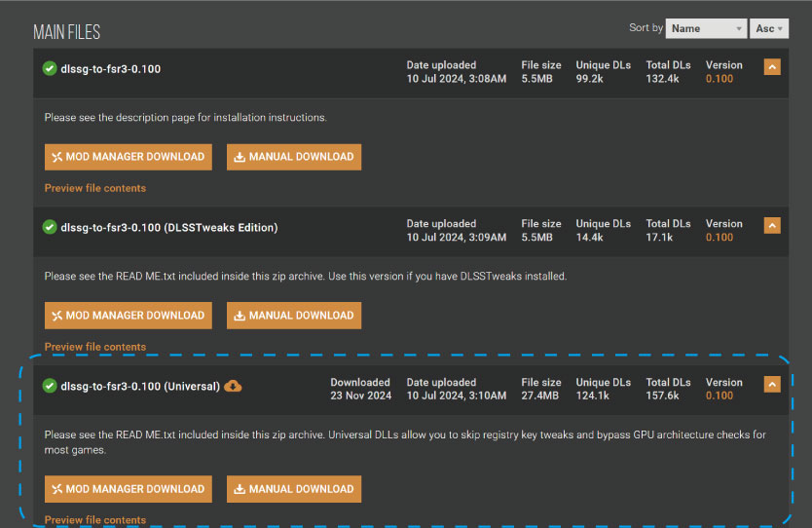Open Preview file contents under DLSSTweaks Edition
812x528 pixels.
coord(95,347)
